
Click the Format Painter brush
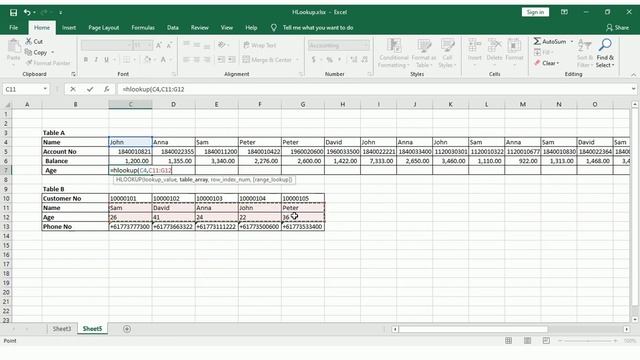pos(29,63)
